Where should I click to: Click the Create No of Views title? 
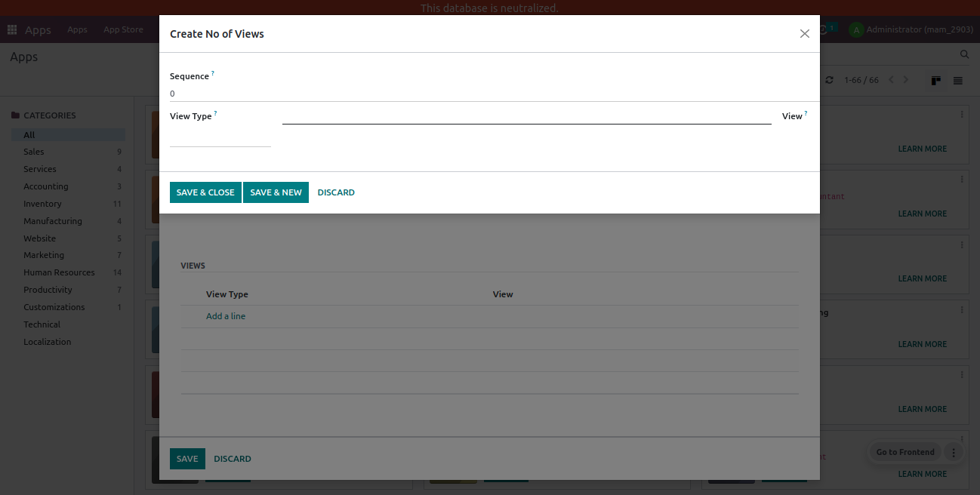pyautogui.click(x=217, y=34)
